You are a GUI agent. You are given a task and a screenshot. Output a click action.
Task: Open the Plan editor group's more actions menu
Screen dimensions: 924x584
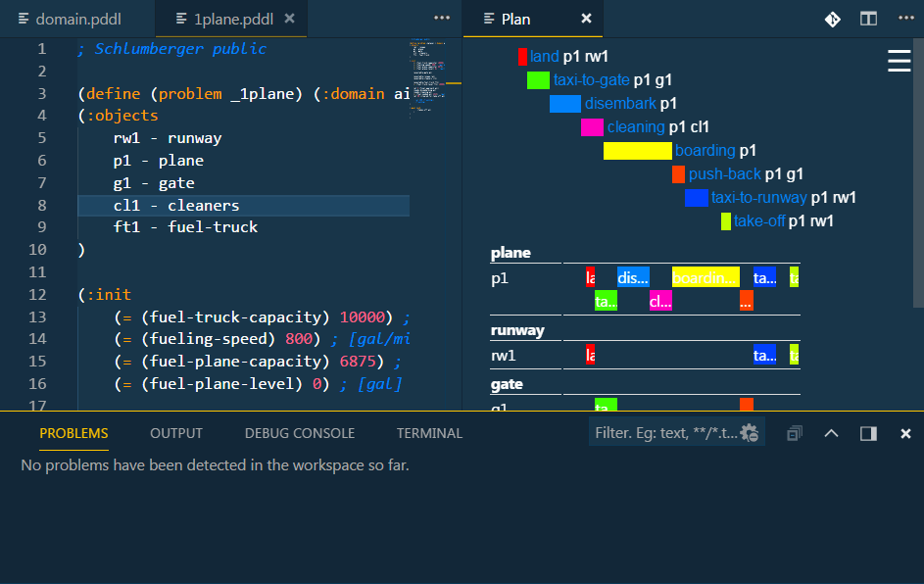[x=906, y=19]
